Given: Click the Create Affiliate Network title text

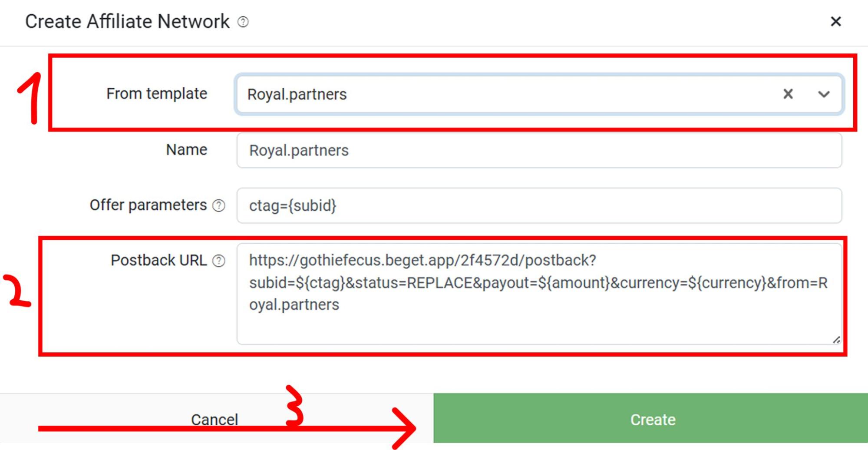Looking at the screenshot, I should 127,22.
